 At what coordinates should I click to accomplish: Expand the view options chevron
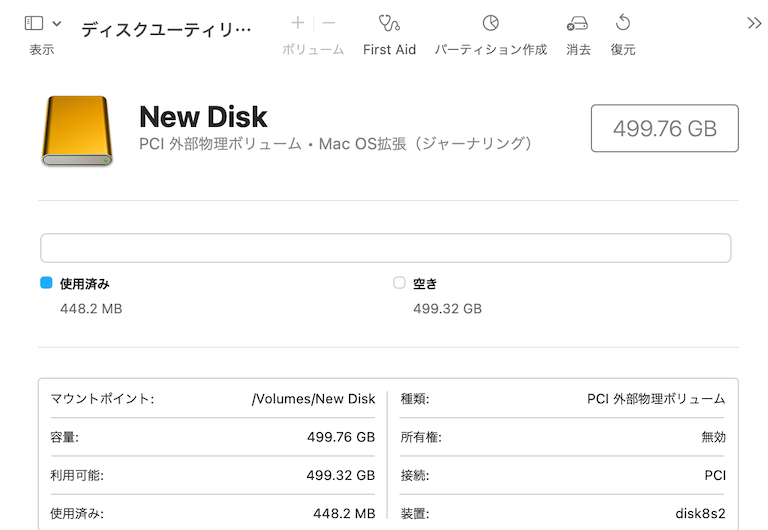pos(57,23)
